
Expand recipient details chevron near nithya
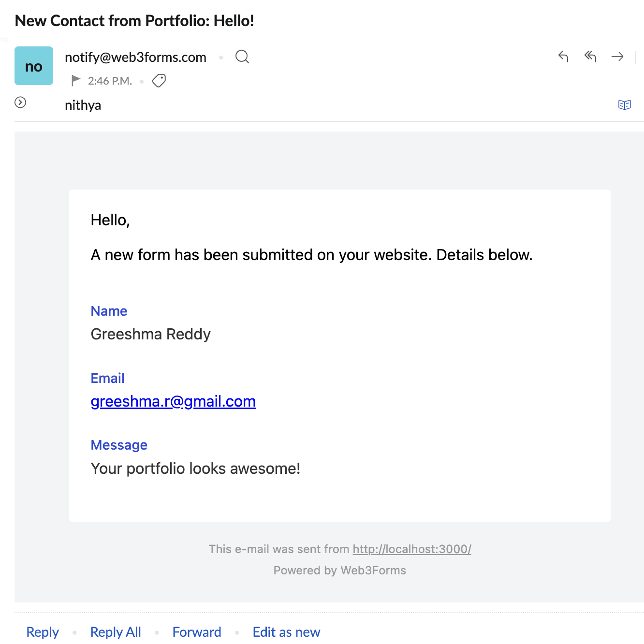(x=20, y=102)
